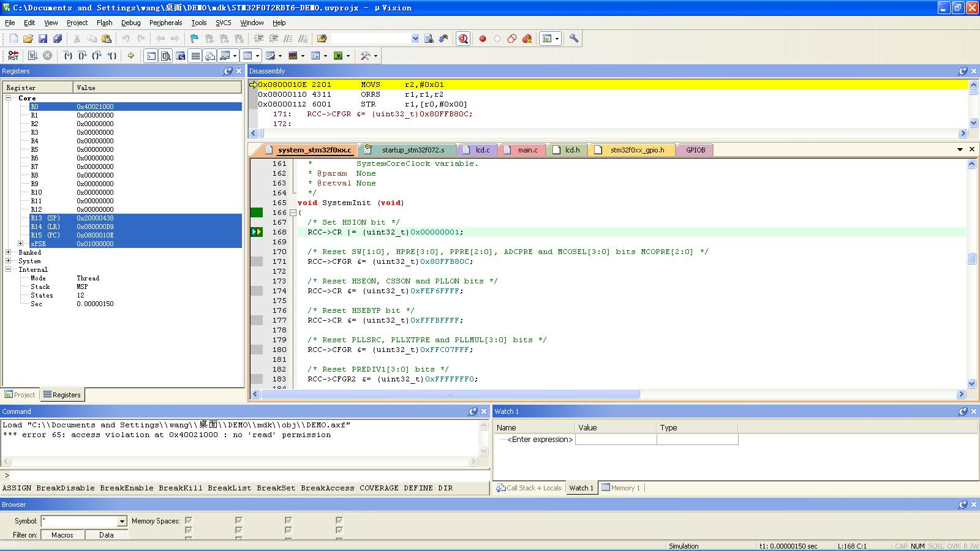The height and width of the screenshot is (551, 980).
Task: Toggle breakpoint margin at line 171
Action: [x=257, y=261]
